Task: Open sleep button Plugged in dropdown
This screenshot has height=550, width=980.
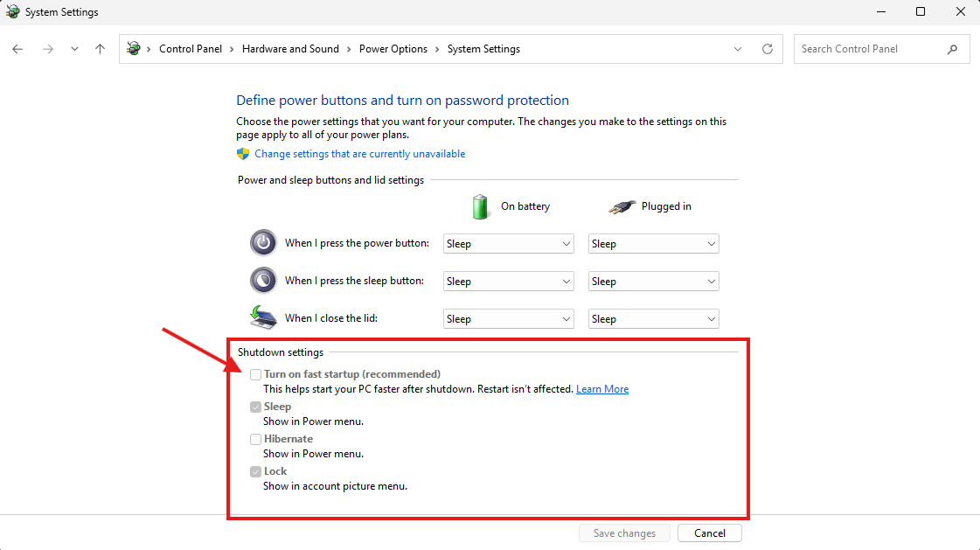Action: [653, 282]
